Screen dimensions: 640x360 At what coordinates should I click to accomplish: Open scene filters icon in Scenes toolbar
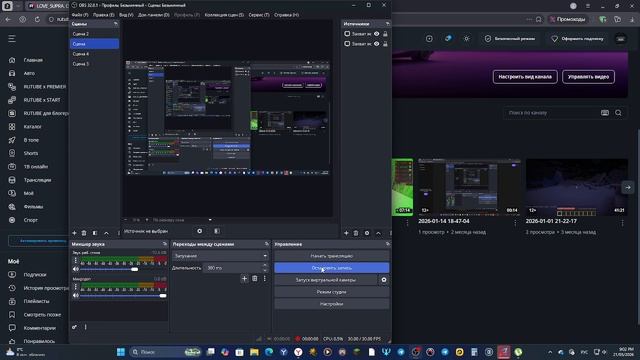pos(95,233)
